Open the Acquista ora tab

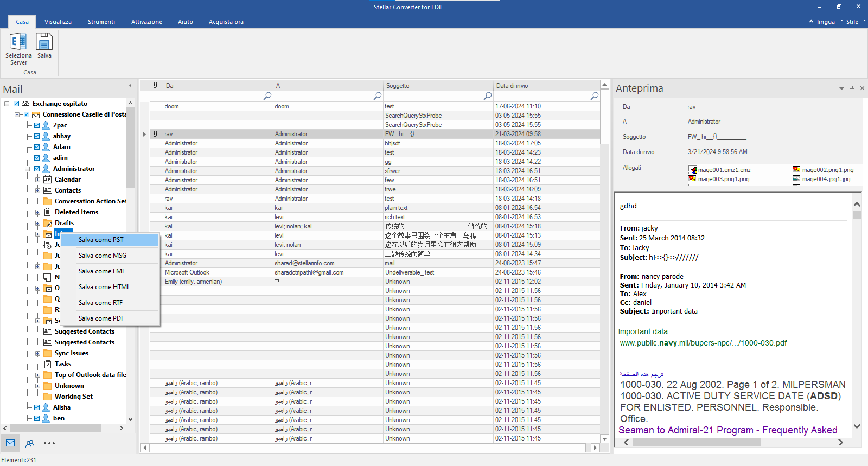point(226,22)
